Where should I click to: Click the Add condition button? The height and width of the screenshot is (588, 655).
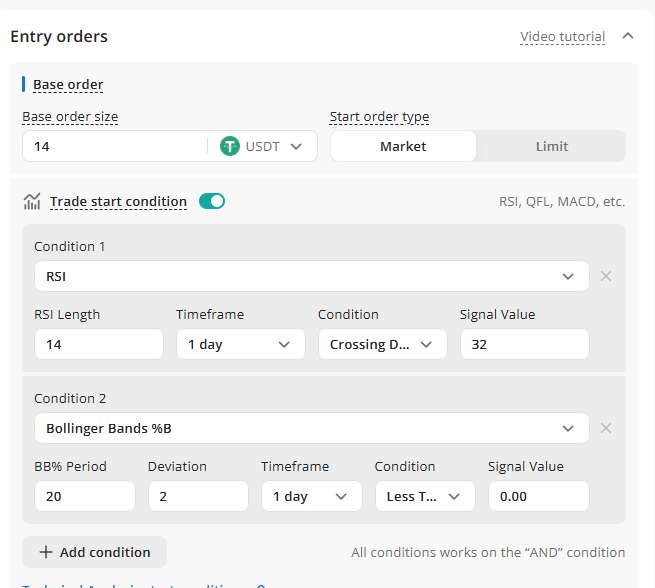95,552
